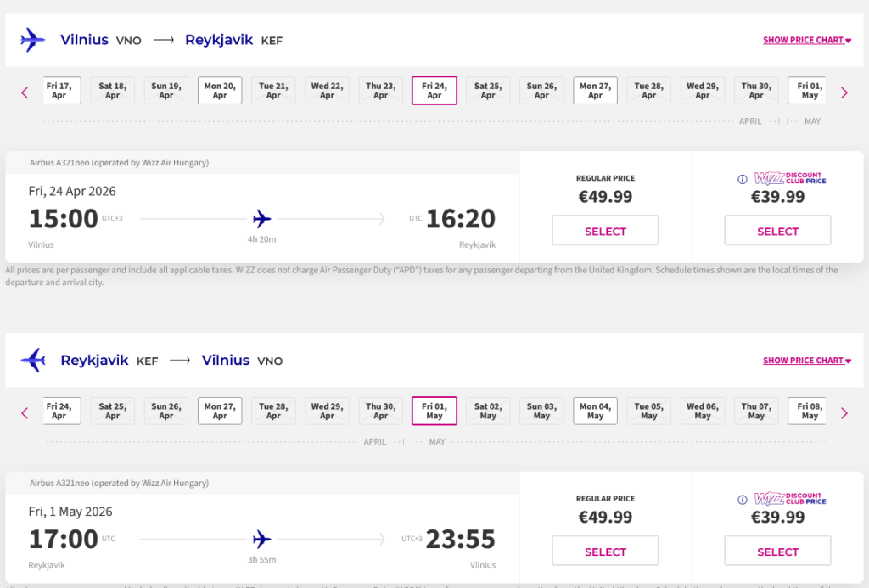Click the info icon beside return Discount Club price

(742, 500)
